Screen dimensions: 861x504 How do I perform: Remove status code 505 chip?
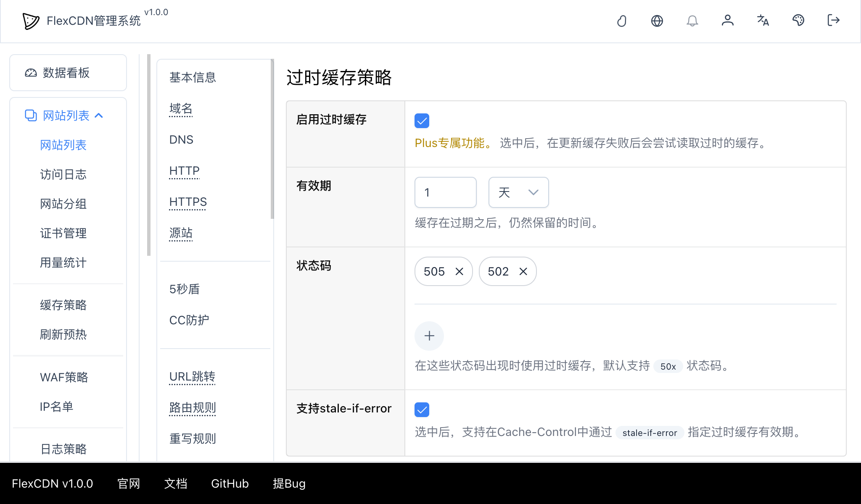460,271
